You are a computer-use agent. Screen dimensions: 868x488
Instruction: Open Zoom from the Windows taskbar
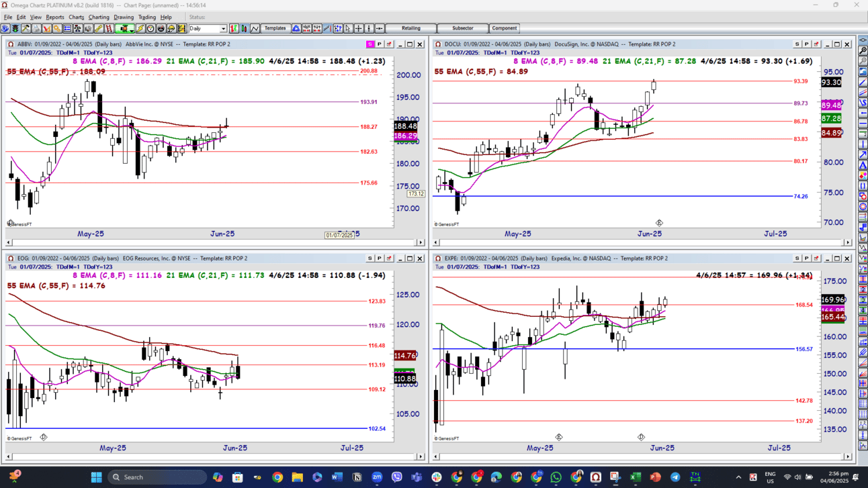click(x=377, y=477)
